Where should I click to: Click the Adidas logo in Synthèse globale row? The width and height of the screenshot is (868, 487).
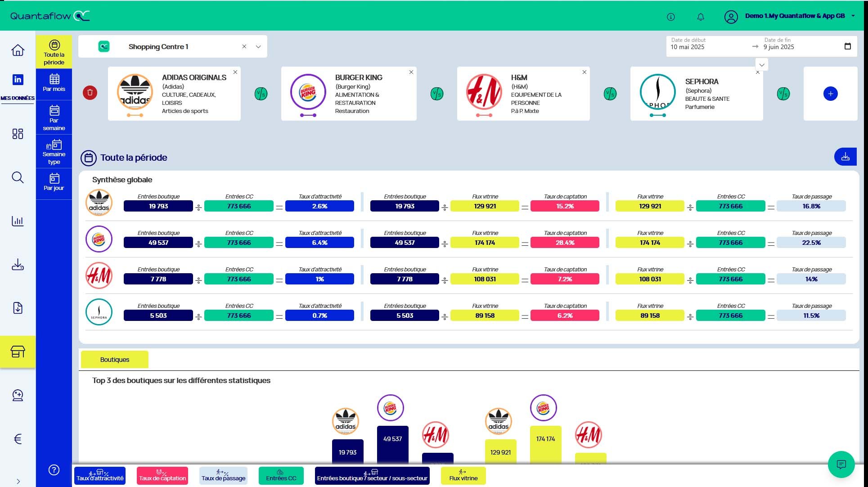(x=99, y=203)
